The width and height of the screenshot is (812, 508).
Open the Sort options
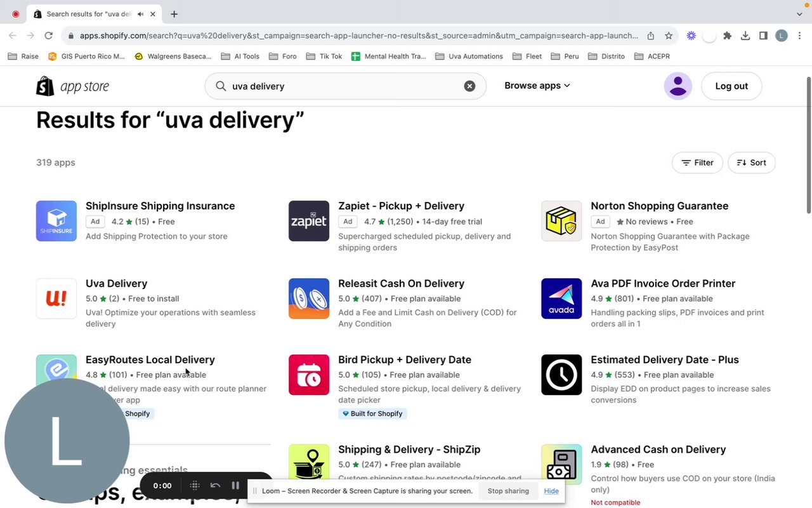752,163
